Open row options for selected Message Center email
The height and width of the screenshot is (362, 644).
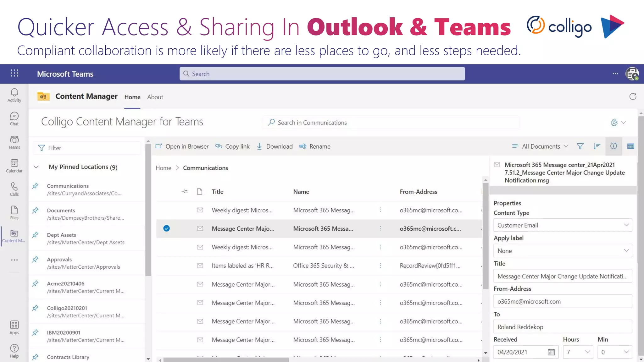point(380,228)
